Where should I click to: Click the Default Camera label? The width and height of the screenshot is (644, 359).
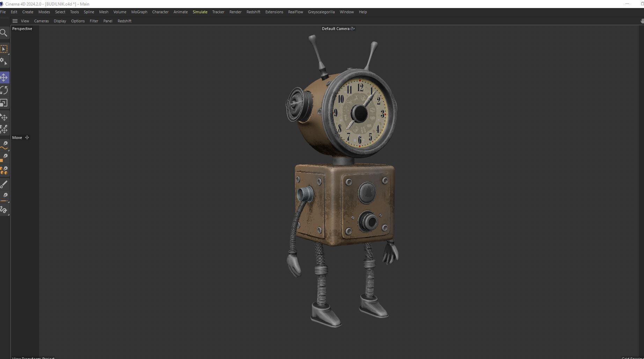click(x=336, y=29)
